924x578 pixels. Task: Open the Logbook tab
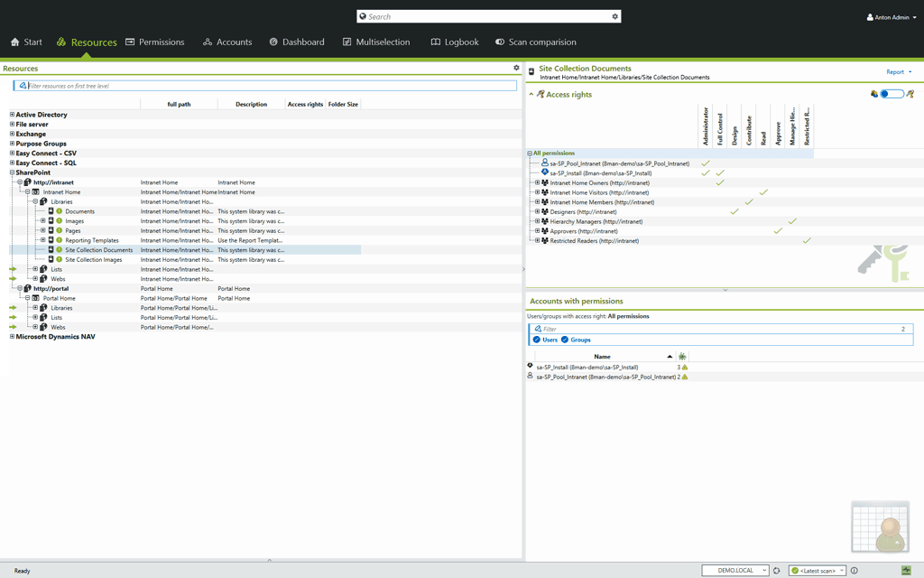(455, 42)
